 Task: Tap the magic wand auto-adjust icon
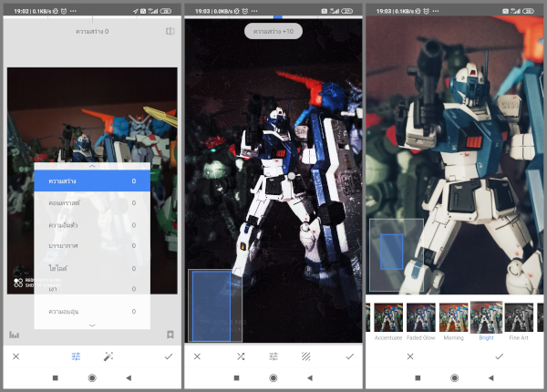point(108,356)
